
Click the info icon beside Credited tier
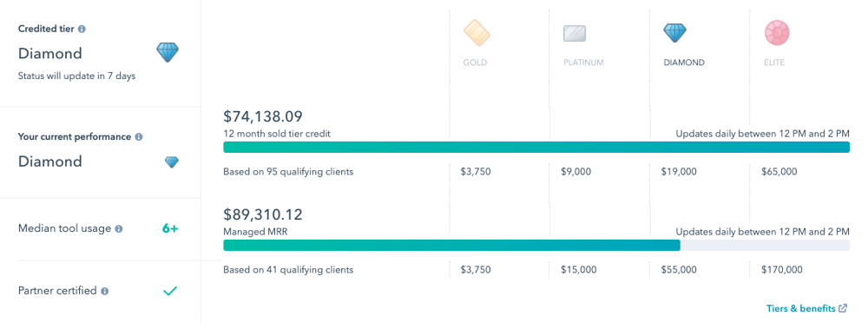click(x=82, y=29)
